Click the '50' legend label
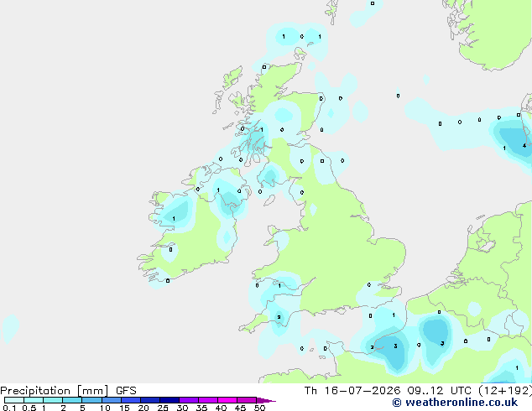This screenshot has height=411, width=532. pos(259,408)
